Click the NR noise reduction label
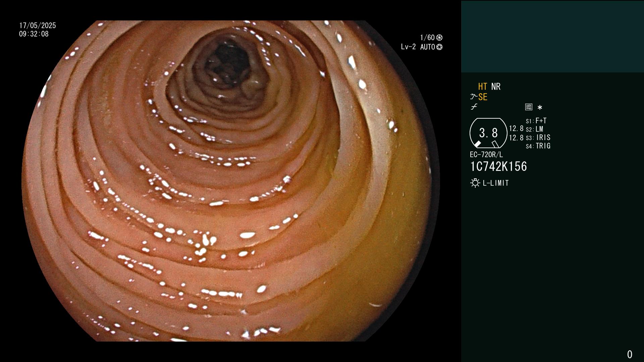 tap(496, 87)
